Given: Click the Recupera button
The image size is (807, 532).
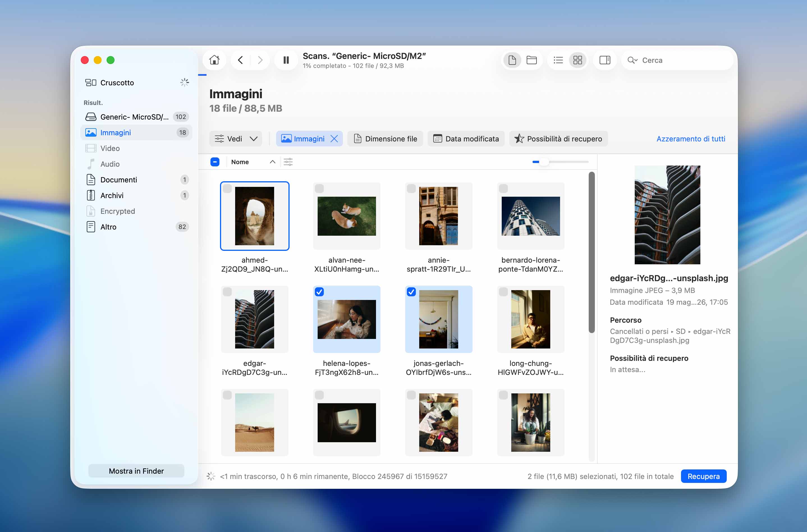Looking at the screenshot, I should tap(703, 476).
